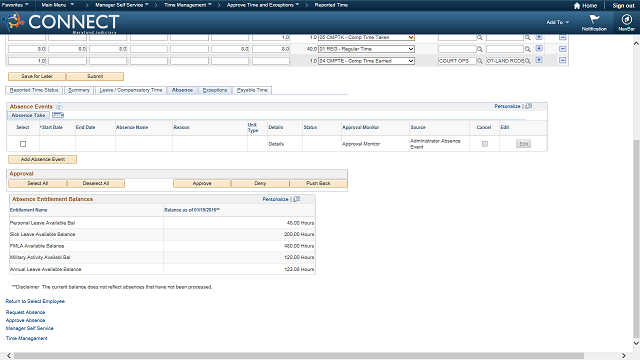Switch to the Summary tab
Screen dimensions: 640x360
pos(79,90)
